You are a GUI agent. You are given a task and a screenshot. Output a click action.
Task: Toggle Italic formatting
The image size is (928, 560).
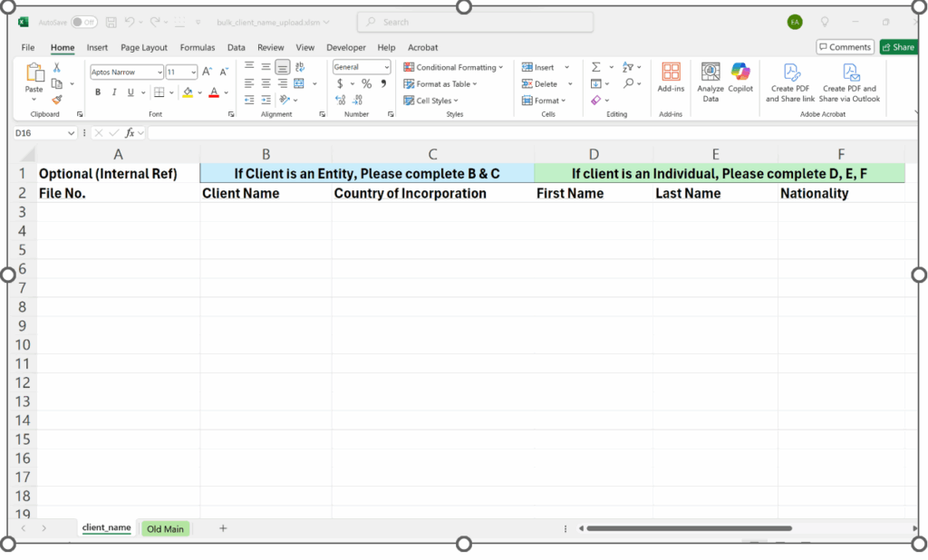click(112, 92)
